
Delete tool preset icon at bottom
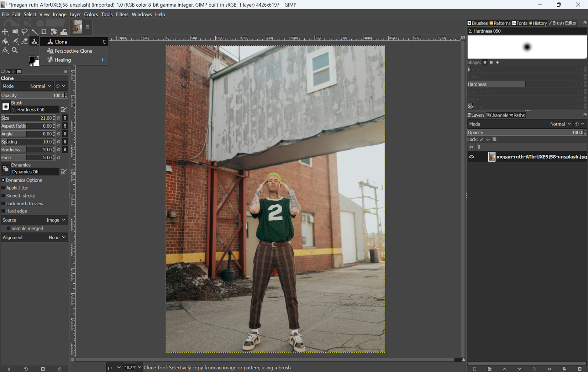click(43, 369)
